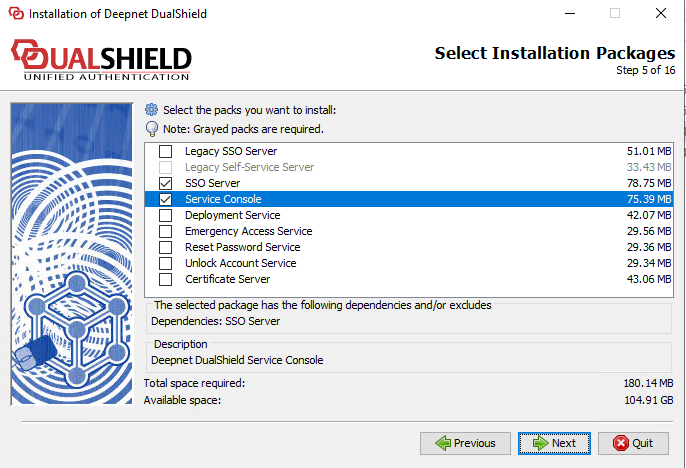Quit the DualShield installation
The image size is (686, 468).
coord(633,443)
